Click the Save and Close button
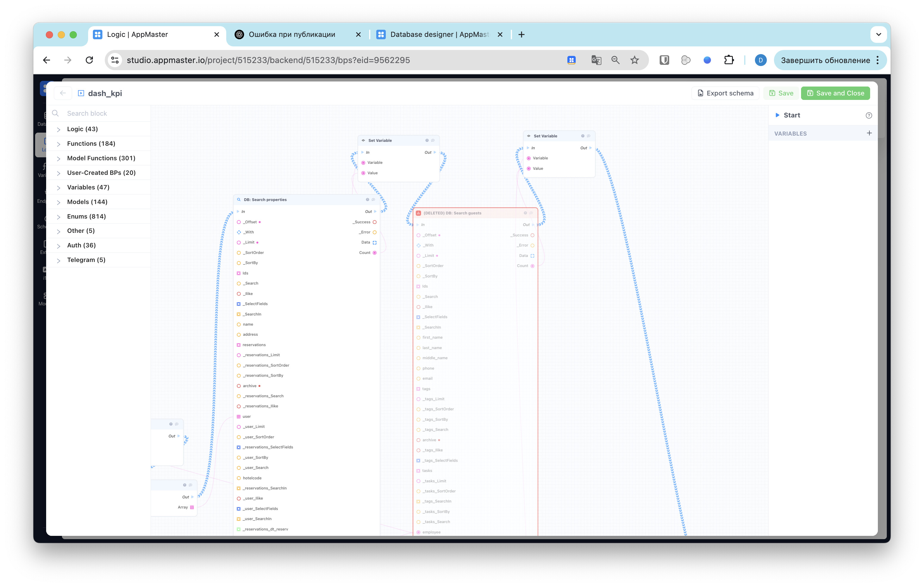This screenshot has width=924, height=587. [x=835, y=93]
